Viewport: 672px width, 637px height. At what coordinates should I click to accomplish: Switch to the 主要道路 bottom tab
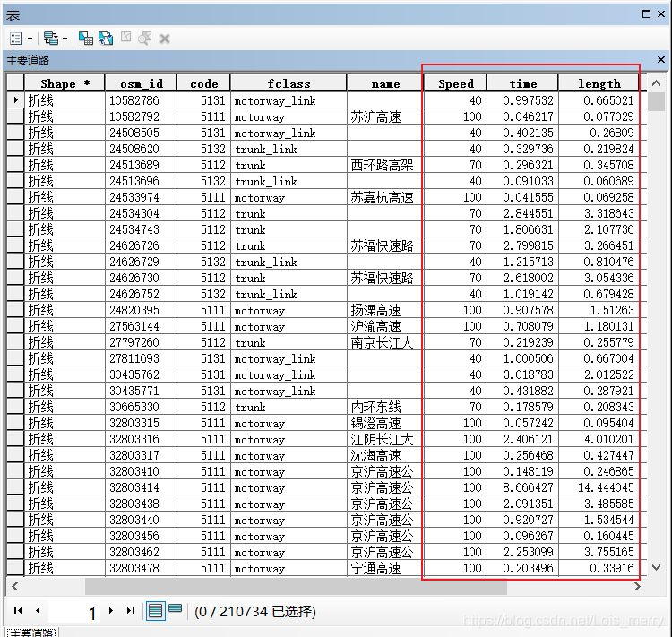pyautogui.click(x=31, y=632)
